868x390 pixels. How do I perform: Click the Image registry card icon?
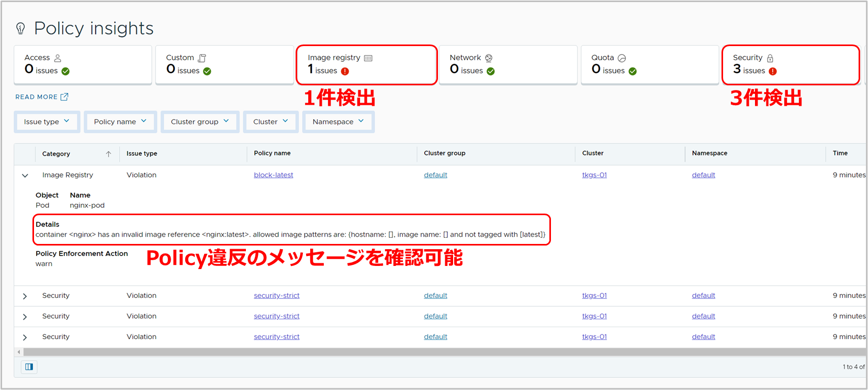click(x=368, y=58)
